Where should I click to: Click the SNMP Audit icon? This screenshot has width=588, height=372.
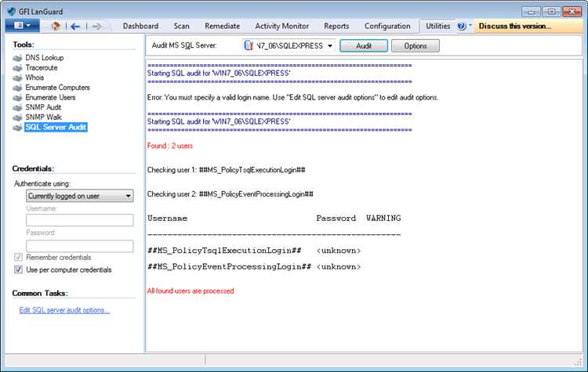pyautogui.click(x=17, y=107)
